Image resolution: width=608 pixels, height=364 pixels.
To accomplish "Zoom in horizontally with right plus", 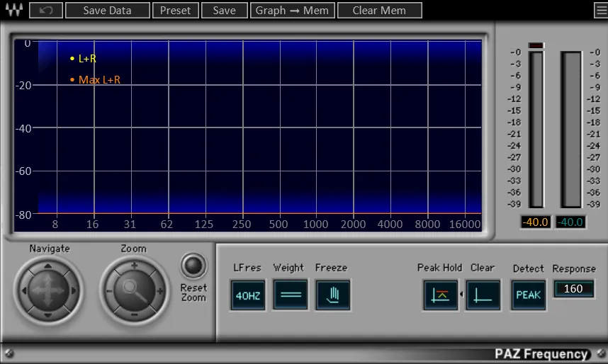I will pos(159,291).
